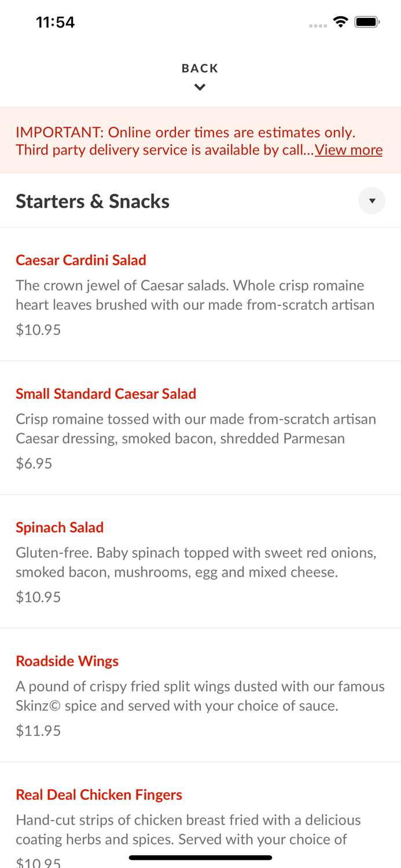Open the View more link
401x868 pixels.
[348, 150]
